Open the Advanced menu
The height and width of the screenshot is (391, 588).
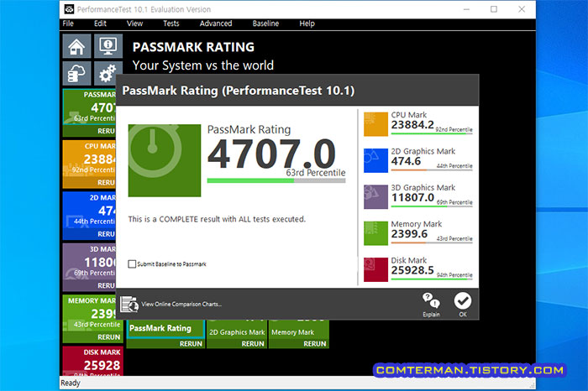click(x=216, y=23)
